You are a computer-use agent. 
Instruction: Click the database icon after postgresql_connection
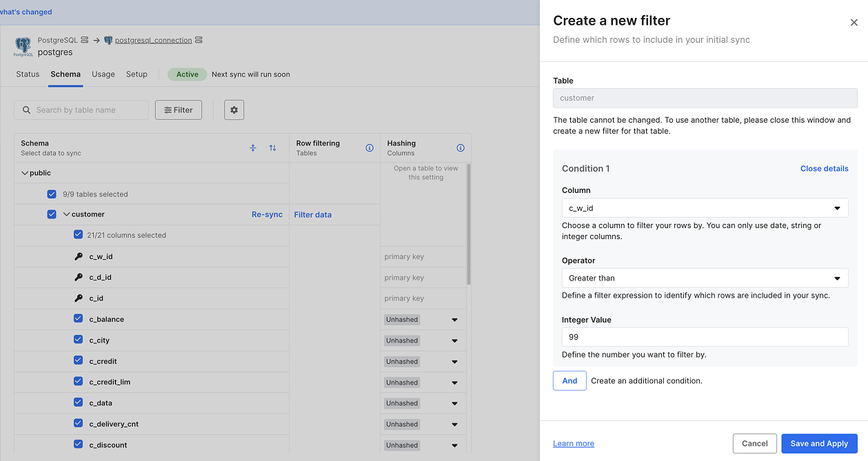pyautogui.click(x=199, y=40)
